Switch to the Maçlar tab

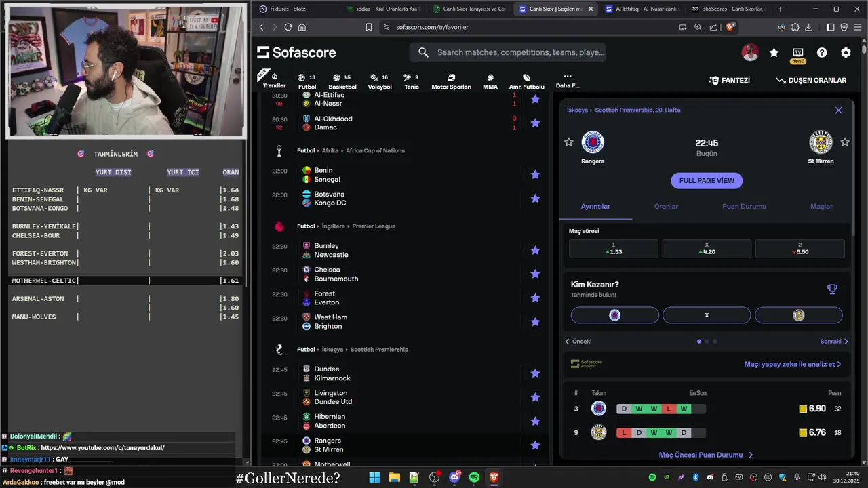coord(821,207)
